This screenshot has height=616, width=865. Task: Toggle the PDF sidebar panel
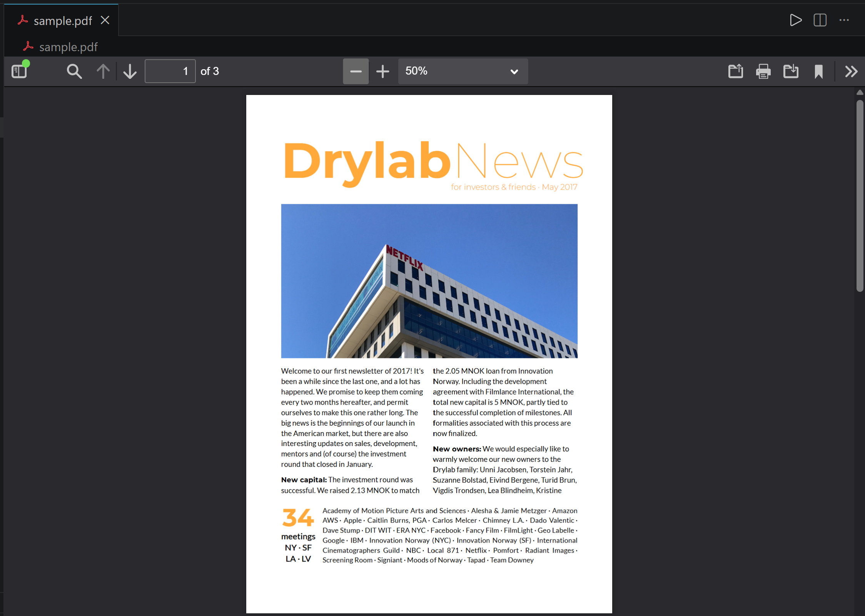[x=19, y=71]
